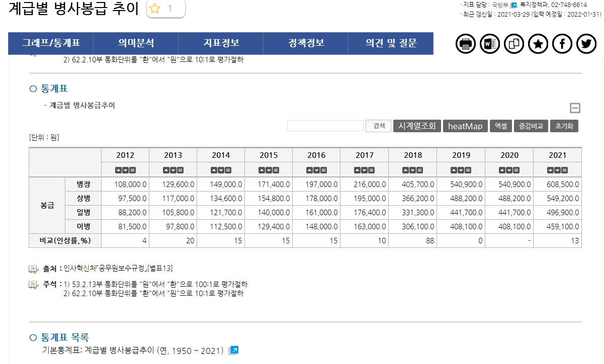Click the 봉급 row group header
Screen dimensions: 604x364
47,206
